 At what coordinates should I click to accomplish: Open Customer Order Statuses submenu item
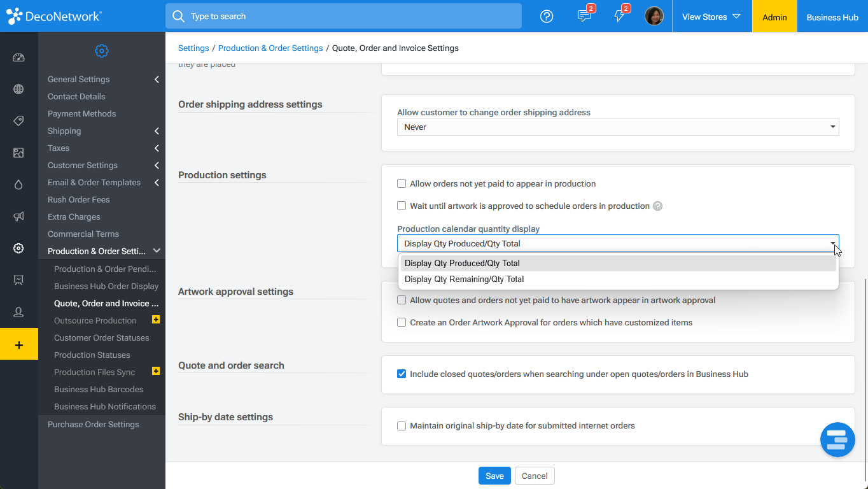(102, 337)
